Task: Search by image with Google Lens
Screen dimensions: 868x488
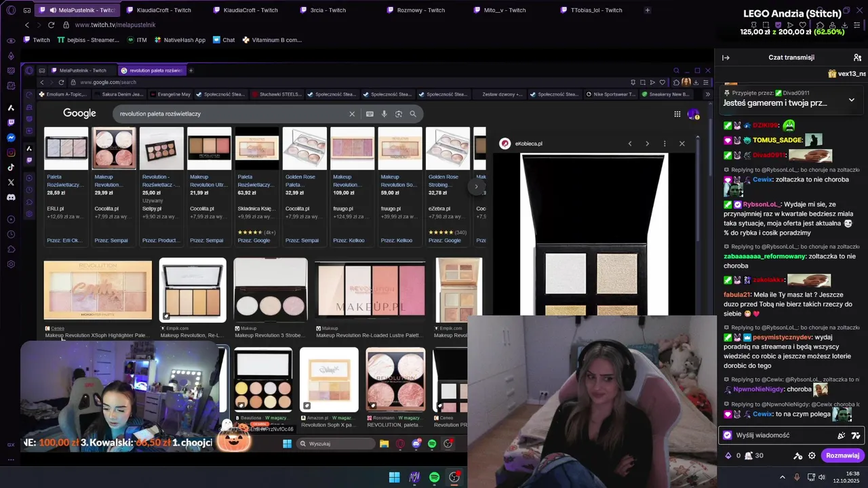Action: (399, 114)
